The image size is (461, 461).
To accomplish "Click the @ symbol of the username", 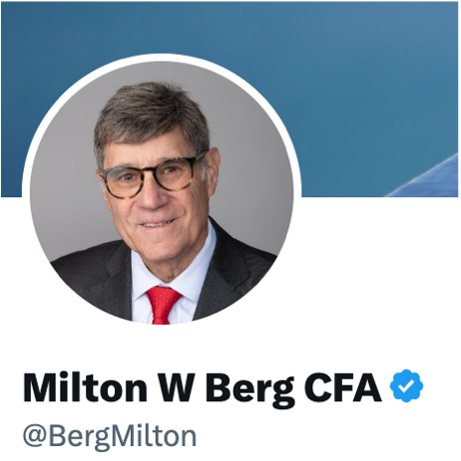I will 35,436.
